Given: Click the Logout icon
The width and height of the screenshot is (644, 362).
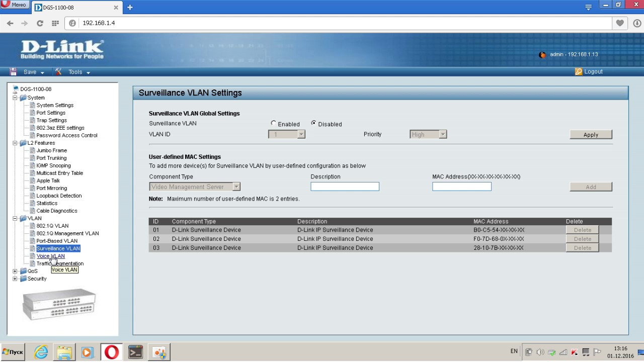Looking at the screenshot, I should point(579,72).
